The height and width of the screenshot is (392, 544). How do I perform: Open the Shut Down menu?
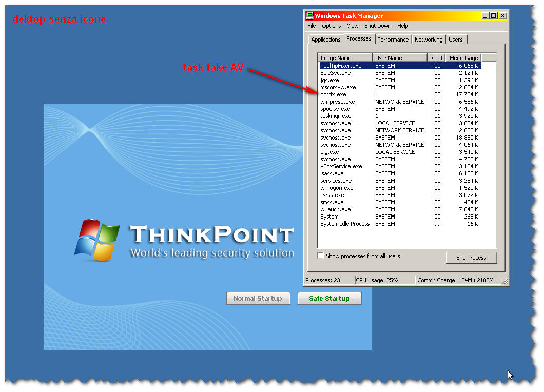(x=378, y=26)
